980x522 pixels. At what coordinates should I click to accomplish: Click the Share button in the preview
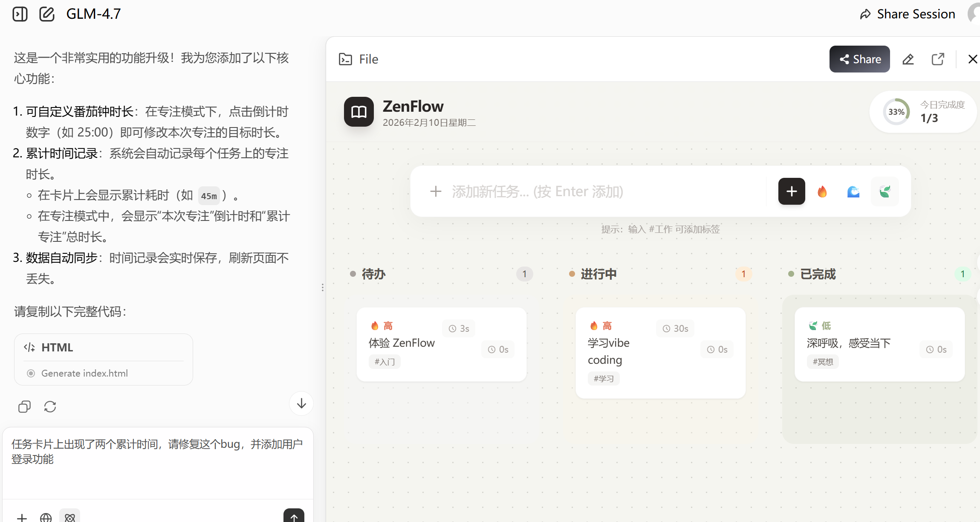tap(859, 59)
